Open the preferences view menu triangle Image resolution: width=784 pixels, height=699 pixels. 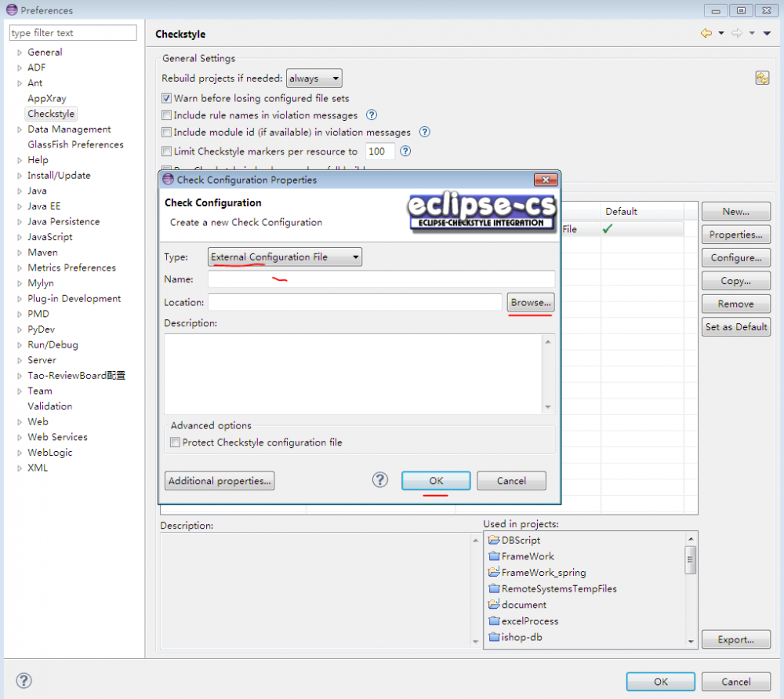(767, 34)
